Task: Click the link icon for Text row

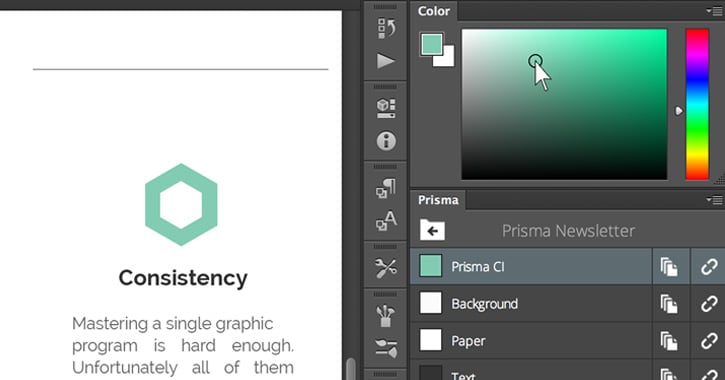Action: click(709, 374)
